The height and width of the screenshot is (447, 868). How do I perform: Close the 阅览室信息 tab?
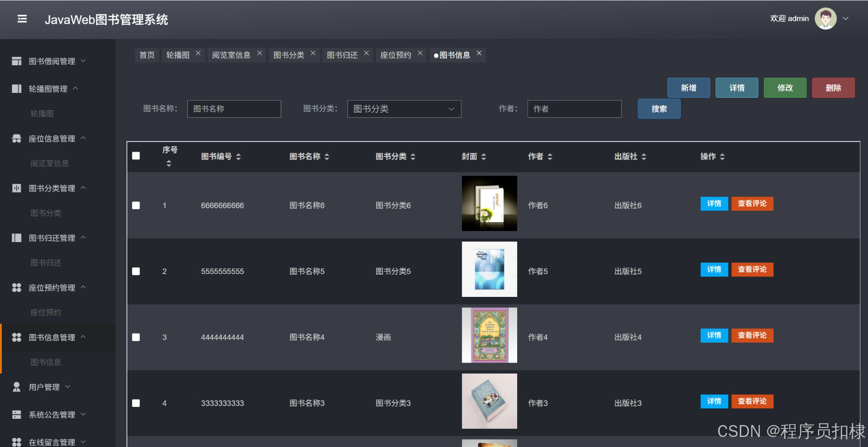(260, 53)
